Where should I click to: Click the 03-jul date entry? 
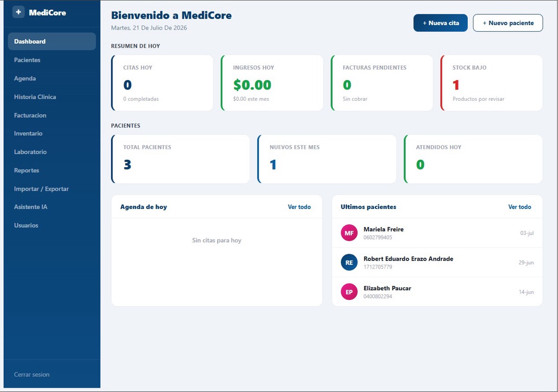point(527,233)
